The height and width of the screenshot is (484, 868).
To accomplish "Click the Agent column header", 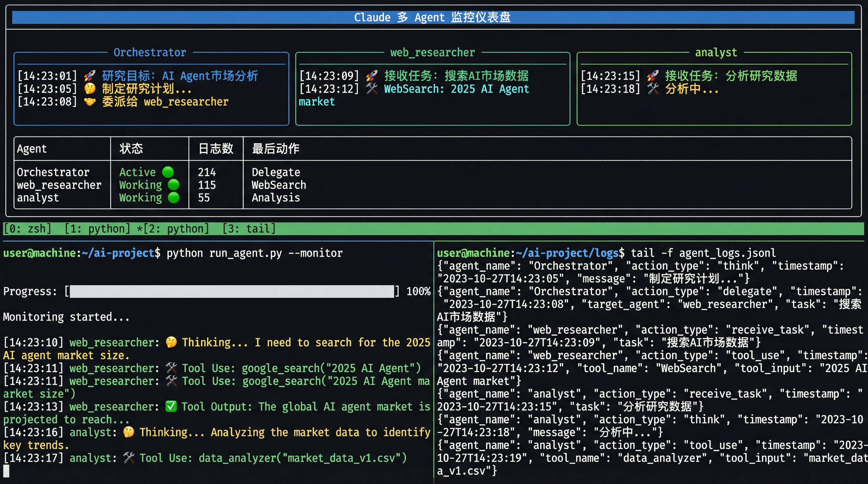I will pyautogui.click(x=32, y=148).
